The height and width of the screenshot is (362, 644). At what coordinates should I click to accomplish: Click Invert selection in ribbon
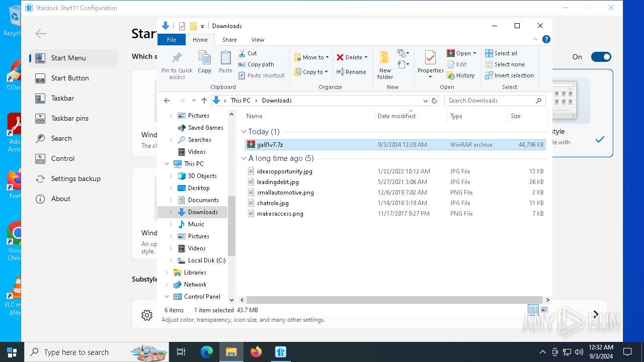pyautogui.click(x=509, y=75)
